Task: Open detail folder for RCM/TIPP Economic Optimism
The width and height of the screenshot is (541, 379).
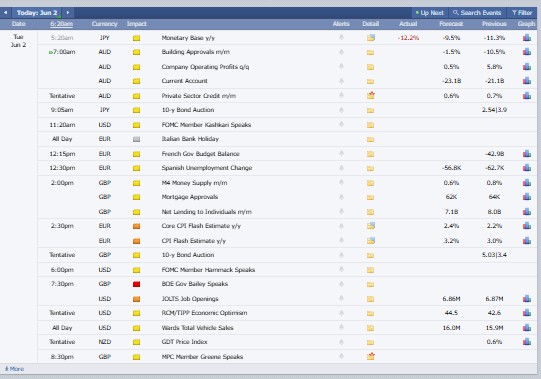Action: pos(371,313)
